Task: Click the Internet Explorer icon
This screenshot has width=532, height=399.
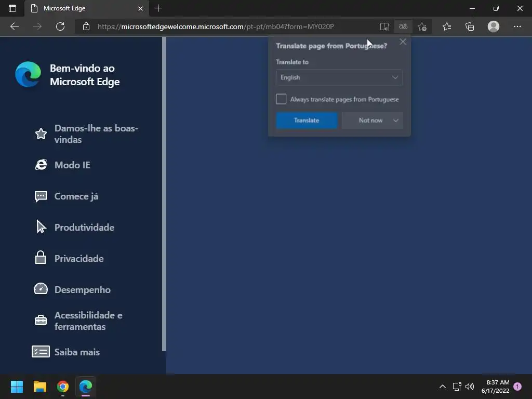Action: pyautogui.click(x=41, y=165)
